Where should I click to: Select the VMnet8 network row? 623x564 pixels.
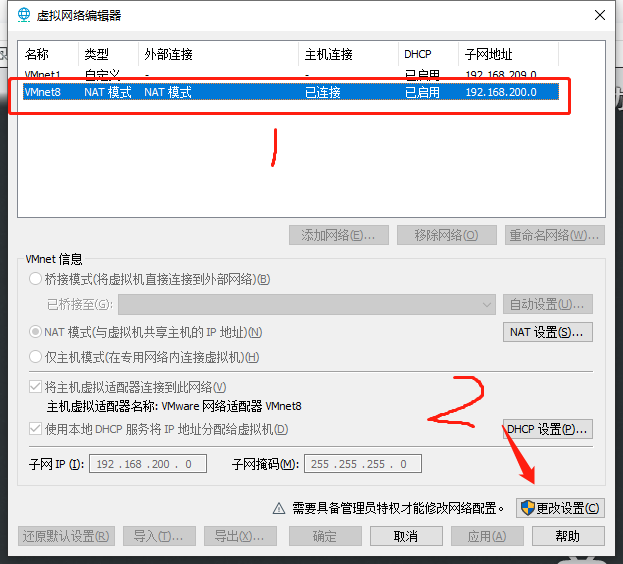click(291, 92)
